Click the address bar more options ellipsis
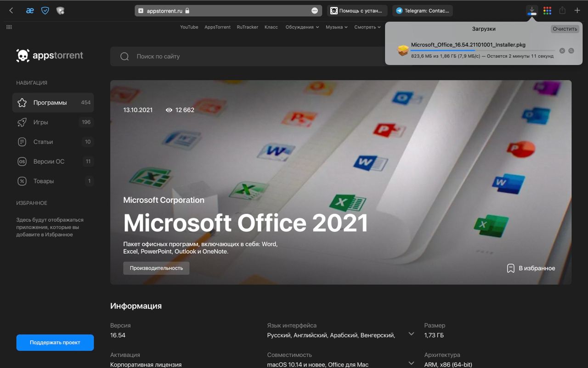The width and height of the screenshot is (588, 368). [x=315, y=11]
